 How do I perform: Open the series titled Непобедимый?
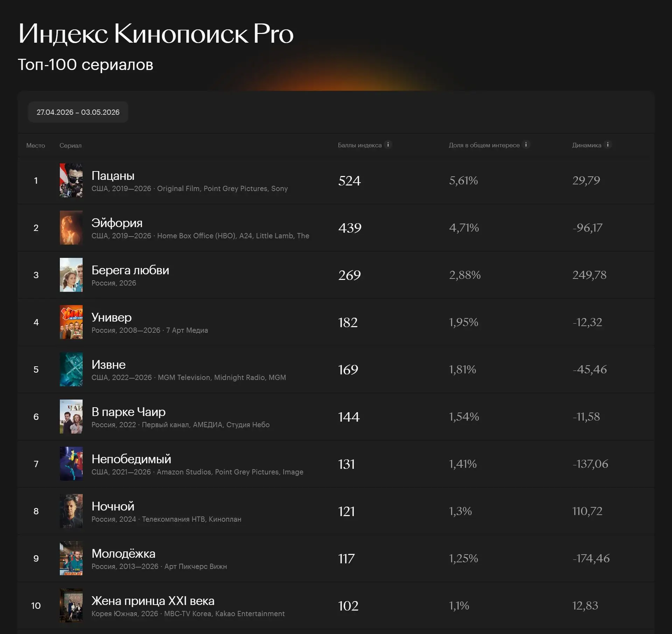(131, 459)
